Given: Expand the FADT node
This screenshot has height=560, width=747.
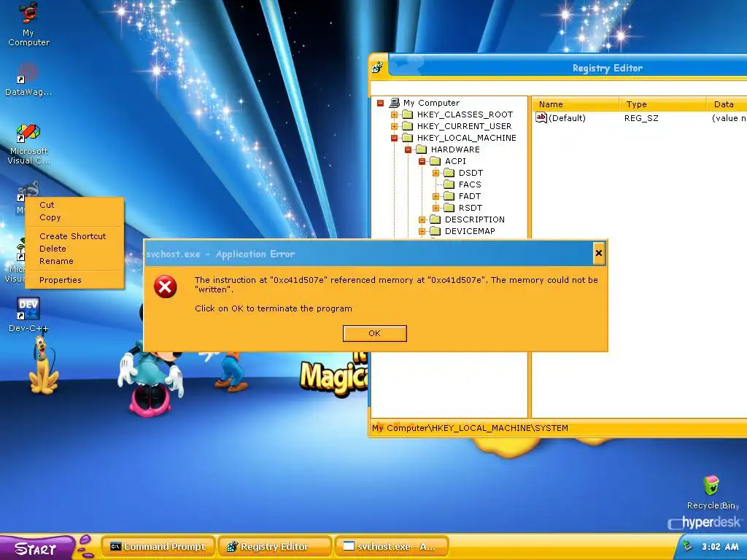Looking at the screenshot, I should coord(436,196).
